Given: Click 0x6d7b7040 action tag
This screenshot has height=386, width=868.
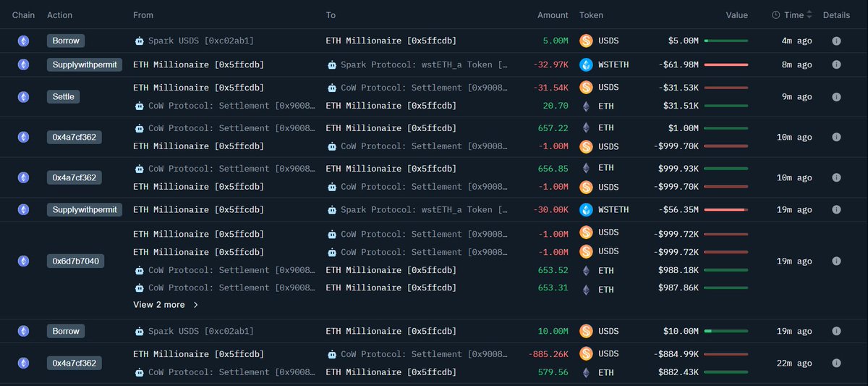Looking at the screenshot, I should pos(75,261).
